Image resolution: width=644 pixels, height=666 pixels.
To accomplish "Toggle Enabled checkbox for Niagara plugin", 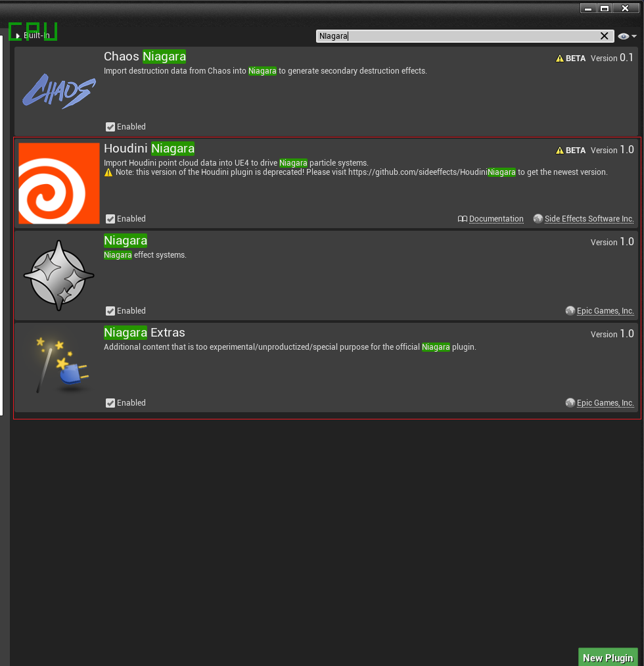I will click(110, 311).
